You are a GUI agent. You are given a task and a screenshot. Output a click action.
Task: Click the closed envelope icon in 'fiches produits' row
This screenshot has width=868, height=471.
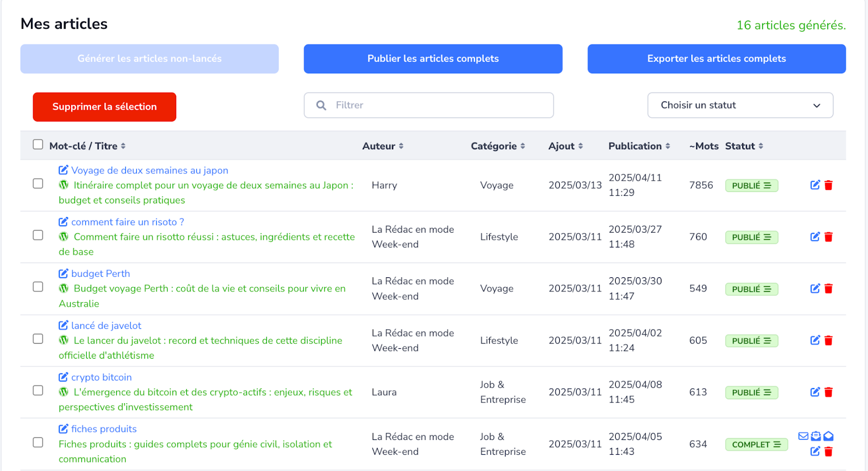point(803,436)
